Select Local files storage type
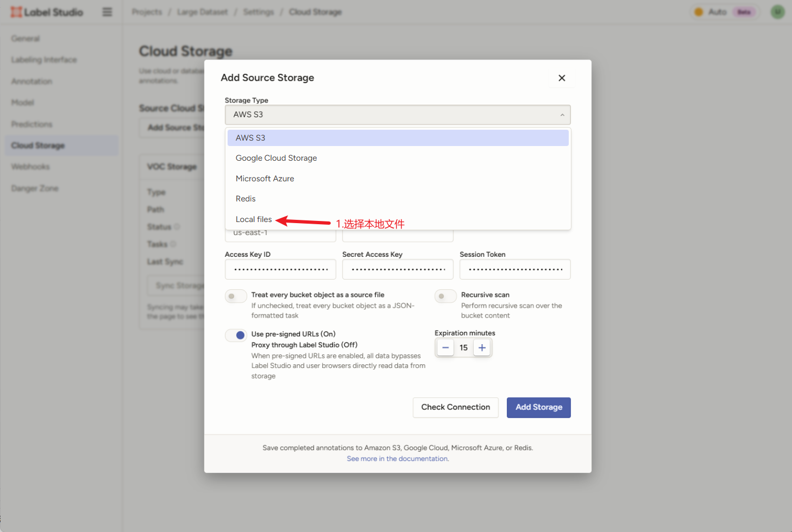 (398, 219)
